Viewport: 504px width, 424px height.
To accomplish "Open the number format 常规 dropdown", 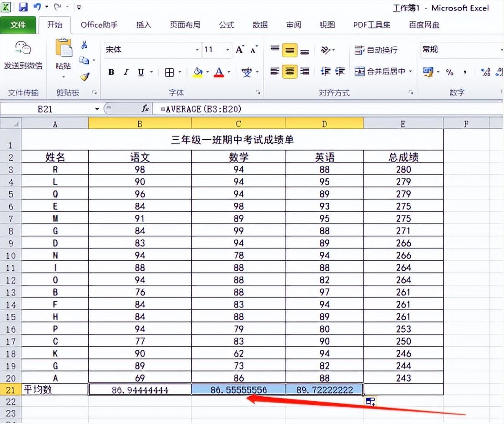I will (501, 50).
